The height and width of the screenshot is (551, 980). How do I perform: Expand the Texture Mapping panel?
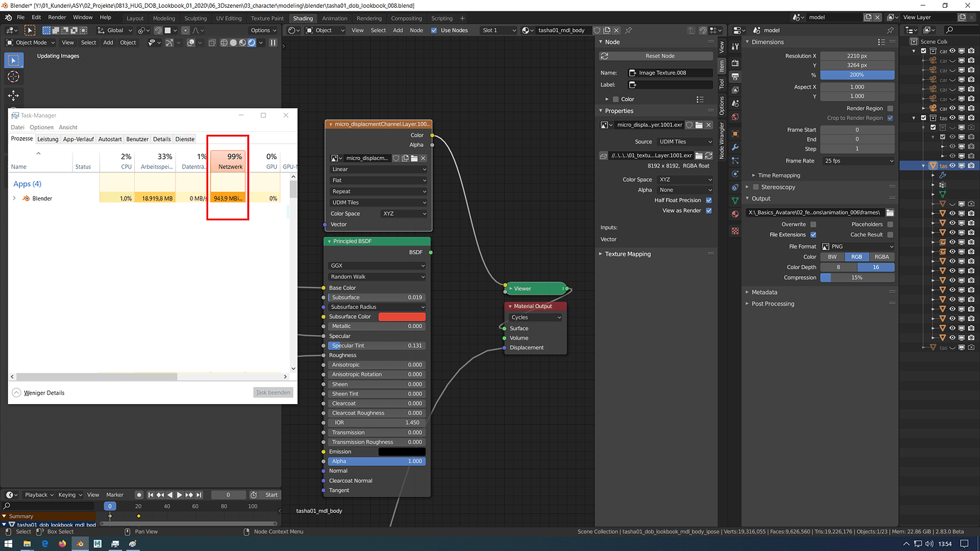(628, 253)
